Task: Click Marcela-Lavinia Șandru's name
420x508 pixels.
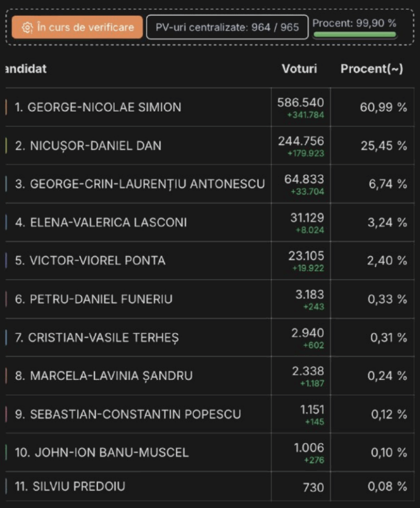Action: tap(104, 376)
